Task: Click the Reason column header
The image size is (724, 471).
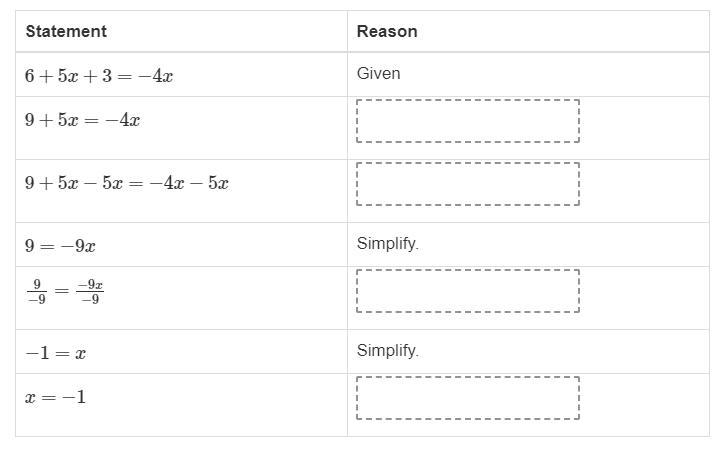Action: (387, 31)
